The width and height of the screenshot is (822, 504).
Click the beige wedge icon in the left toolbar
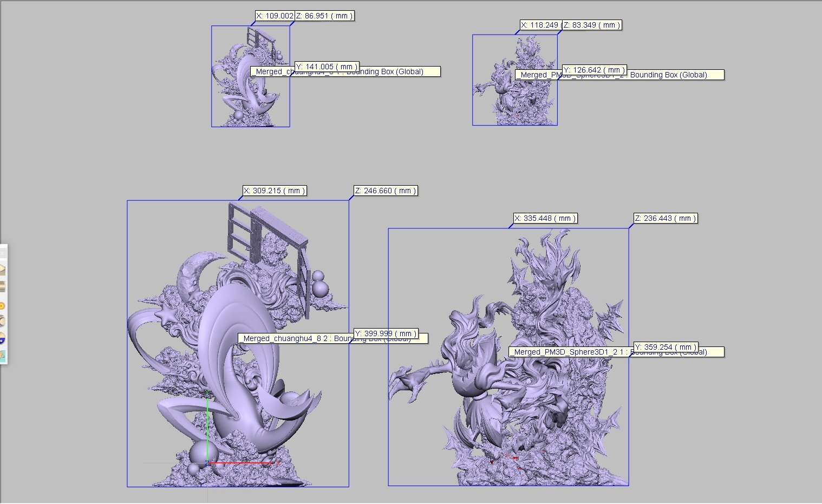pyautogui.click(x=3, y=269)
